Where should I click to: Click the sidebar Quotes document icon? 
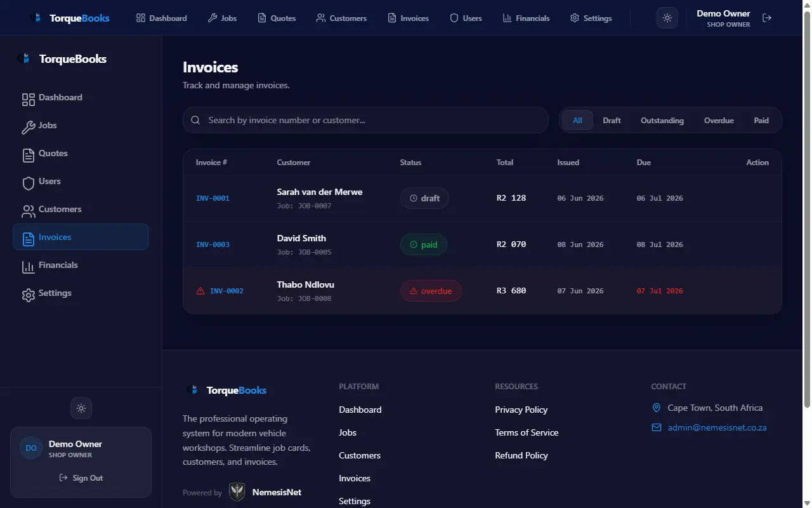coord(28,155)
